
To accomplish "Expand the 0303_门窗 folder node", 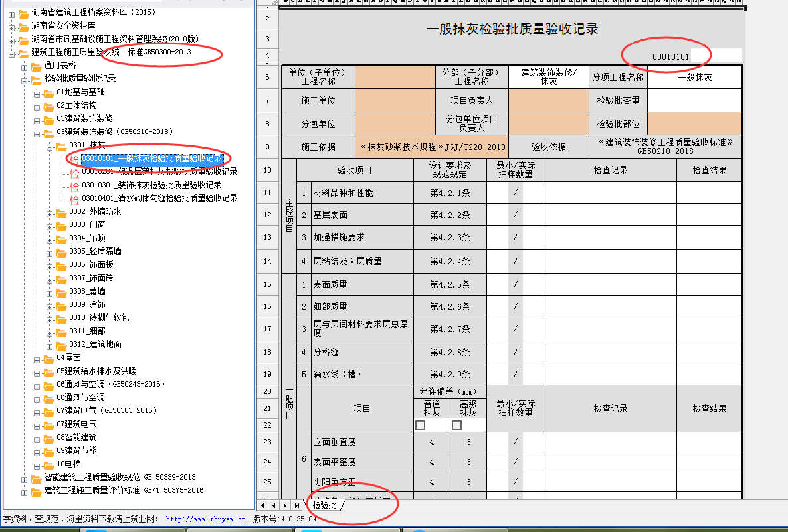I will [x=50, y=225].
